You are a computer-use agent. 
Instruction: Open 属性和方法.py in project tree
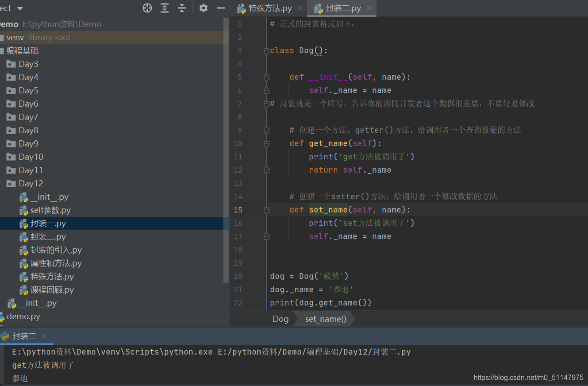tap(56, 263)
